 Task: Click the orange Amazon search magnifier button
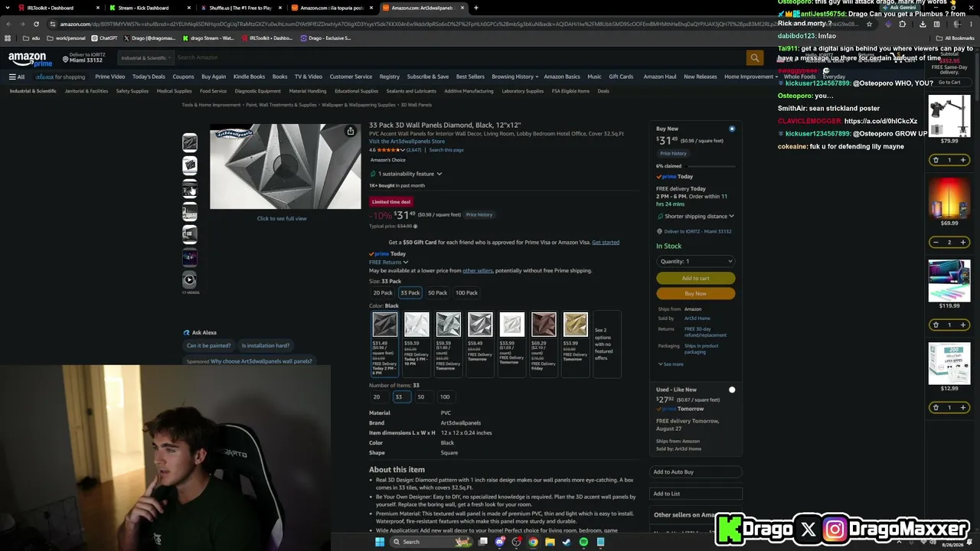click(755, 57)
